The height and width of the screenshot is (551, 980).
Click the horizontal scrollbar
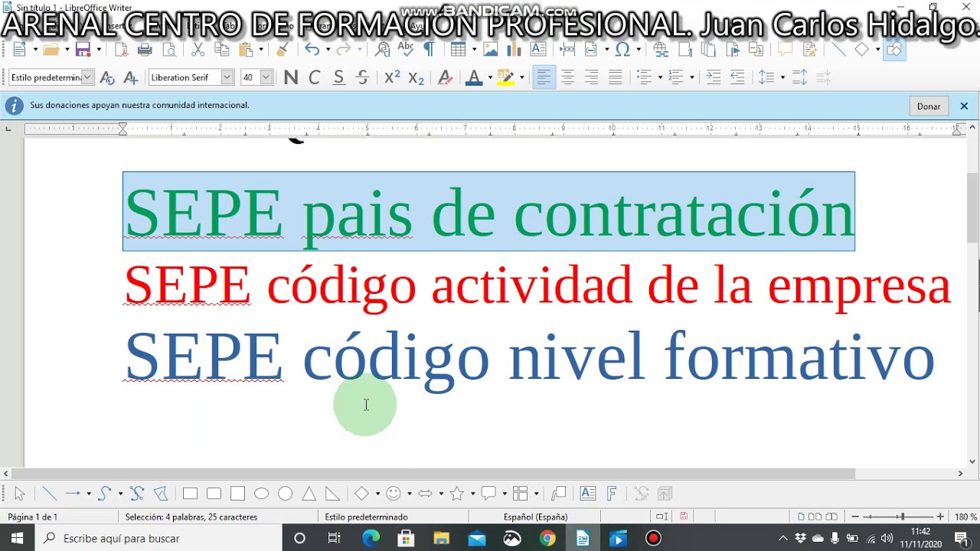434,474
